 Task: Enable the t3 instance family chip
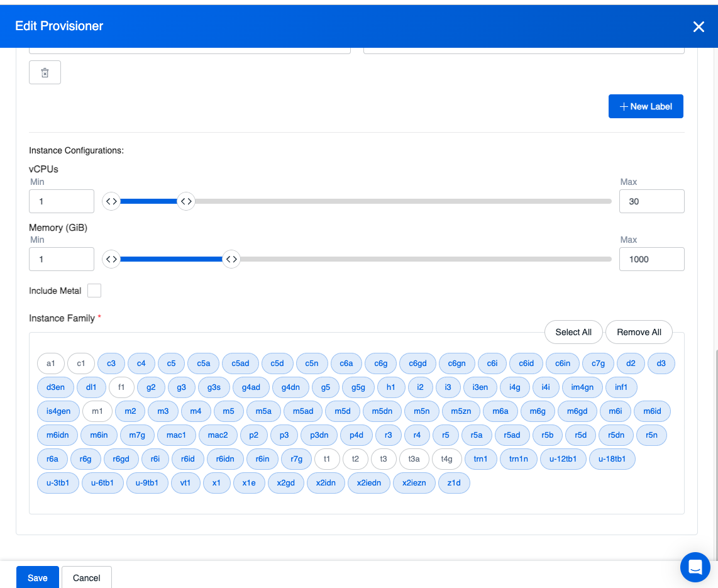(384, 458)
